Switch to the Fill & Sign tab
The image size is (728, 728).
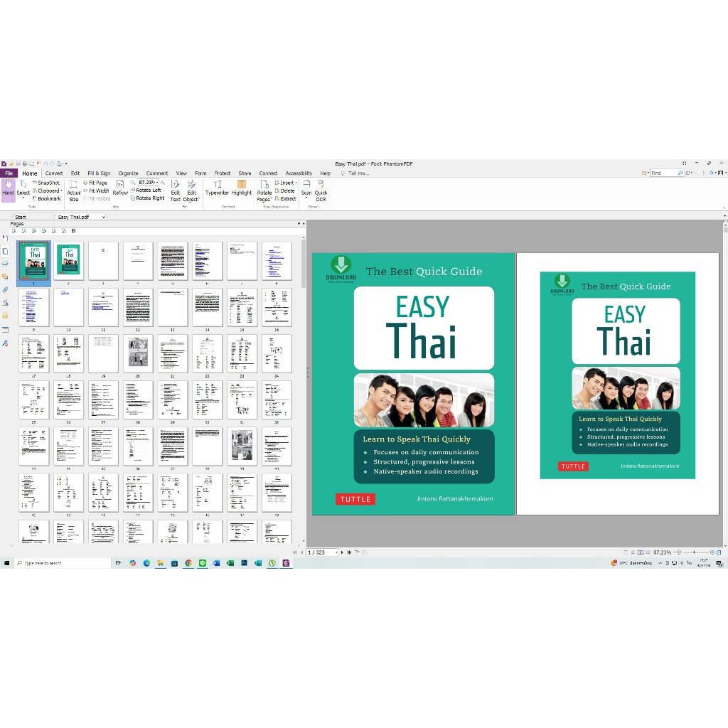click(x=99, y=173)
